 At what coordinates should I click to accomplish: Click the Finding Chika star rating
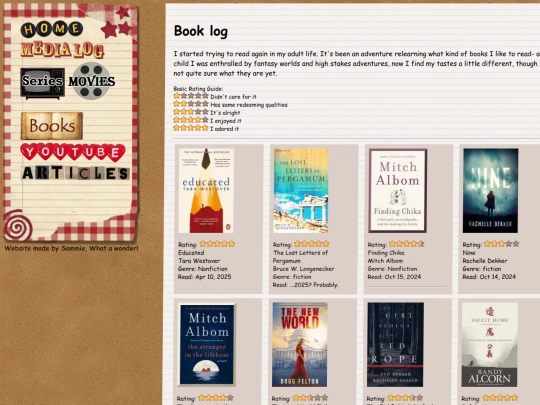click(x=406, y=244)
